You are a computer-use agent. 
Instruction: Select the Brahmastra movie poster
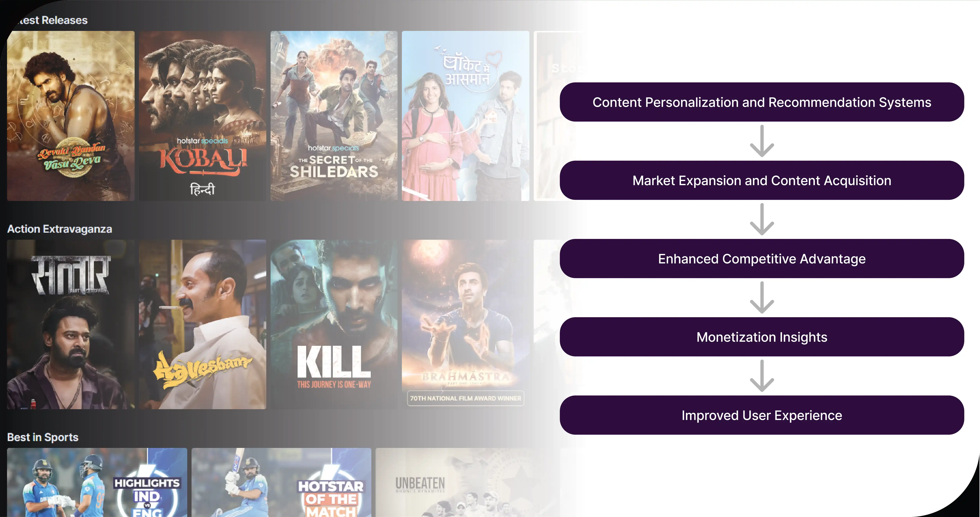466,324
